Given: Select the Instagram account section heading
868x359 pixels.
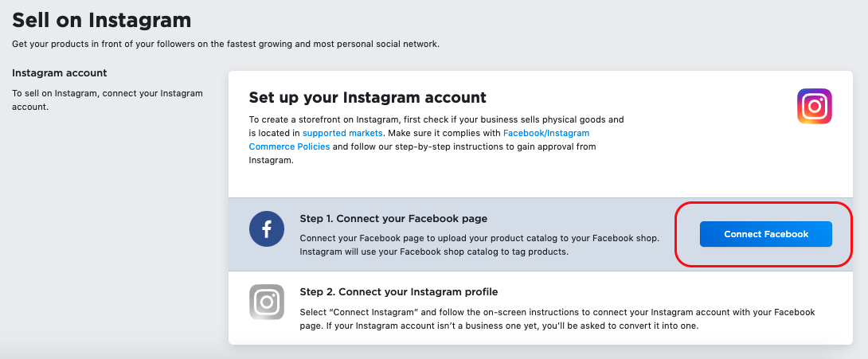Looking at the screenshot, I should coord(59,73).
